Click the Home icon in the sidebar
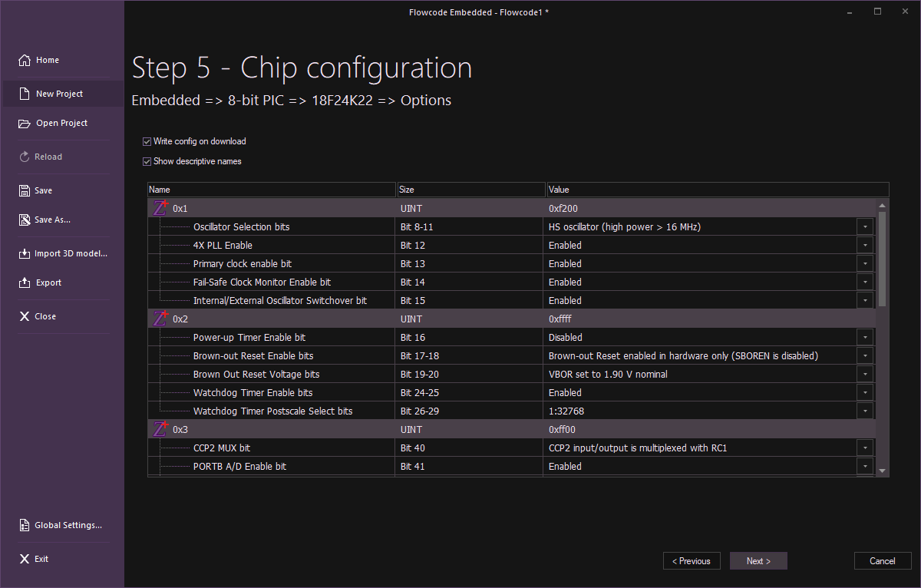This screenshot has height=588, width=921. [x=25, y=60]
